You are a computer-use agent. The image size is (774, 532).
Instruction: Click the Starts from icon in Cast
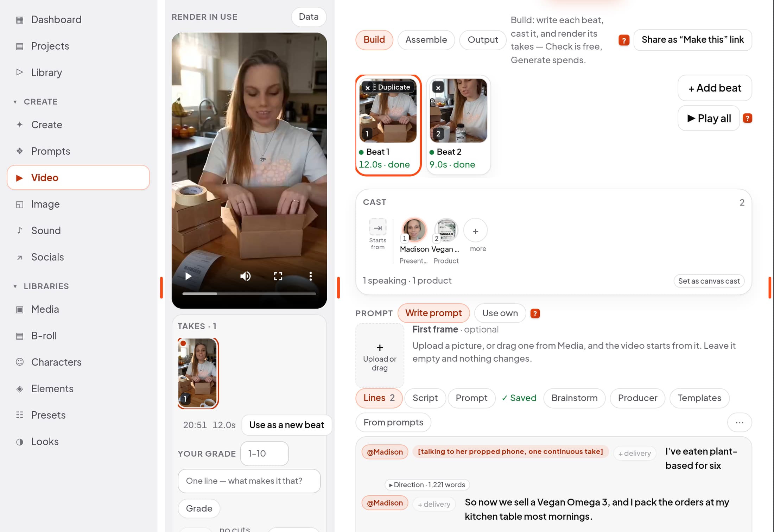(378, 228)
